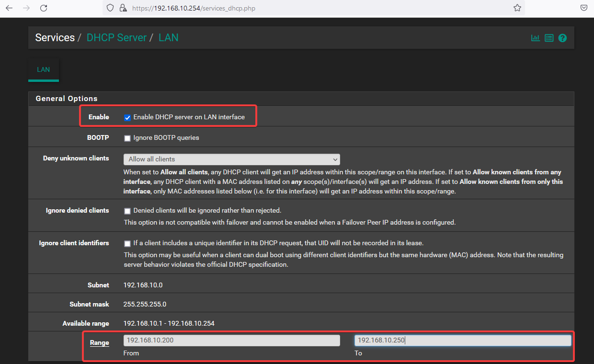Image resolution: width=594 pixels, height=364 pixels.
Task: Click the help question mark icon
Action: pos(562,38)
